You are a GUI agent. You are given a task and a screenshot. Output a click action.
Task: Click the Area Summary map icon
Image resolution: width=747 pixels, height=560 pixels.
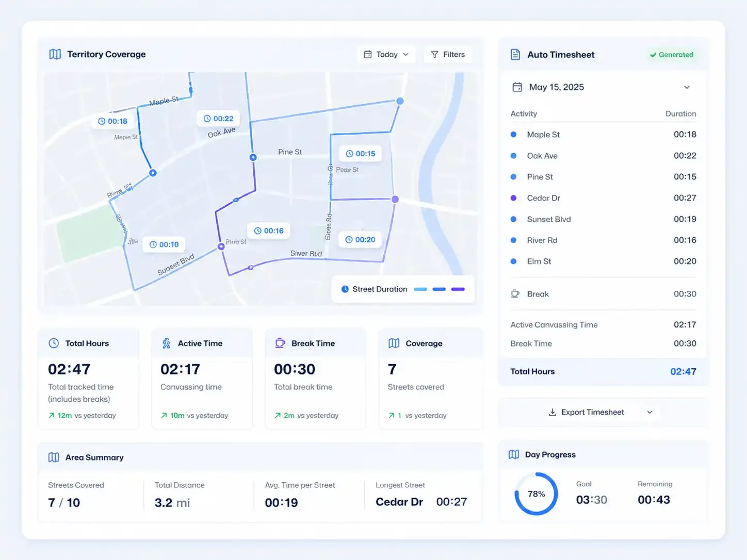point(54,457)
